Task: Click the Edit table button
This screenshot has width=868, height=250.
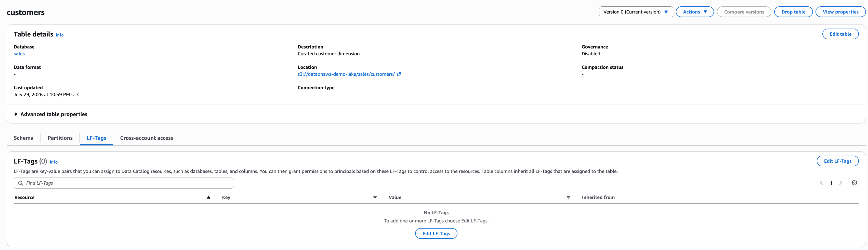Action: point(840,34)
